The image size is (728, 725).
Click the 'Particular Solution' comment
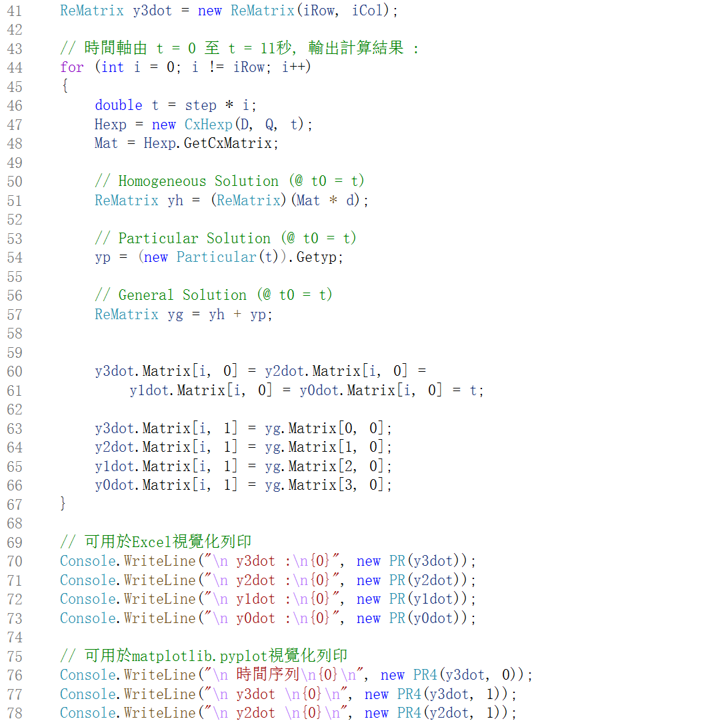point(225,238)
